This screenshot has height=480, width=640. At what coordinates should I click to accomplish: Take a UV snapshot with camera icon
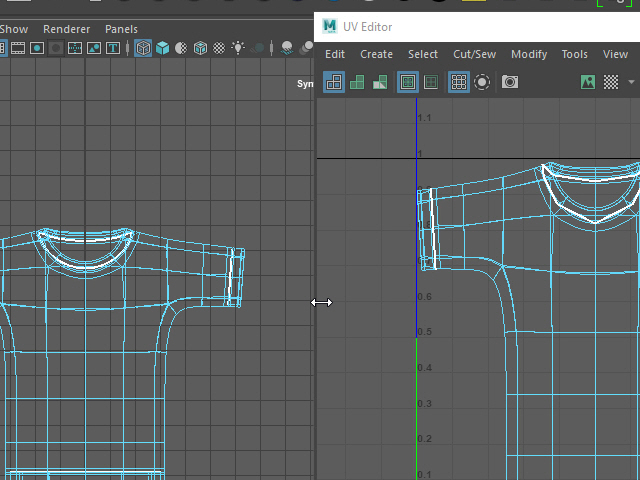click(510, 82)
